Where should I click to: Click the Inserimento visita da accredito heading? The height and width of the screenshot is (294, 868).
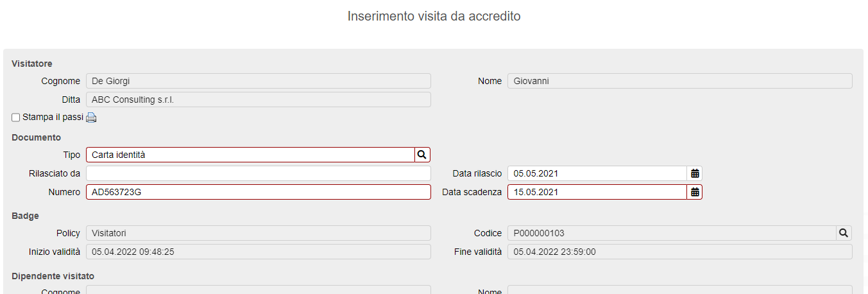[x=434, y=16]
